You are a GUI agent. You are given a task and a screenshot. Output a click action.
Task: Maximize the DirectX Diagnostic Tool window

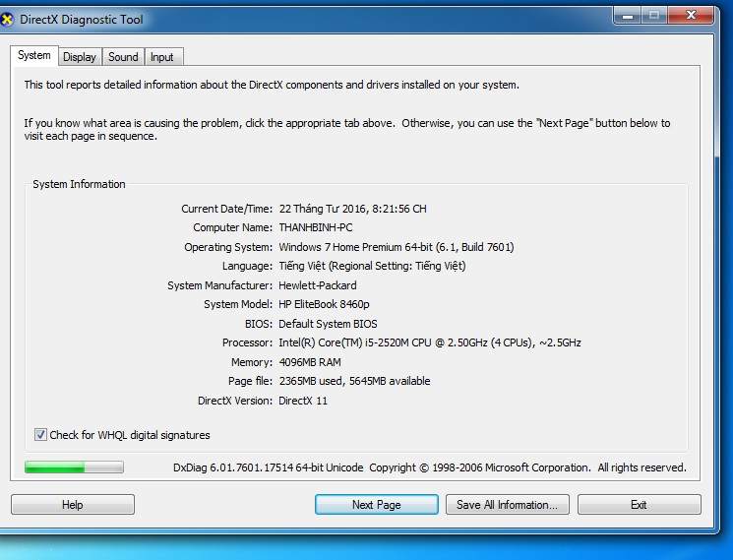[x=654, y=16]
